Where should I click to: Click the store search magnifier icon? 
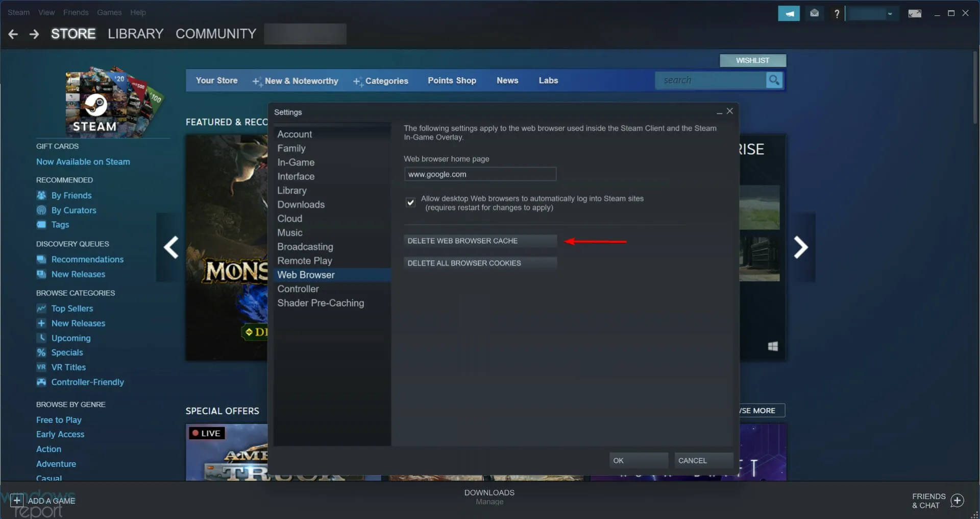click(774, 80)
